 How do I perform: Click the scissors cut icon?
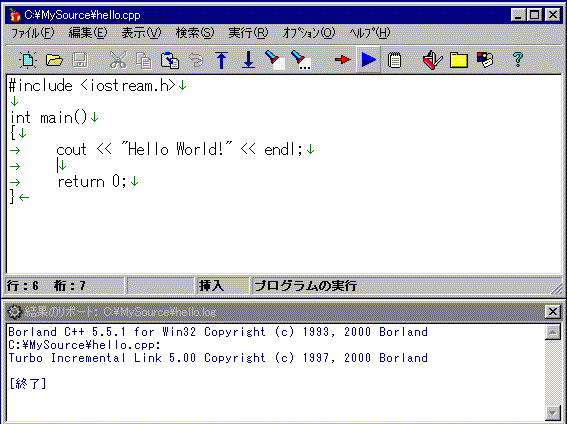pyautogui.click(x=118, y=60)
